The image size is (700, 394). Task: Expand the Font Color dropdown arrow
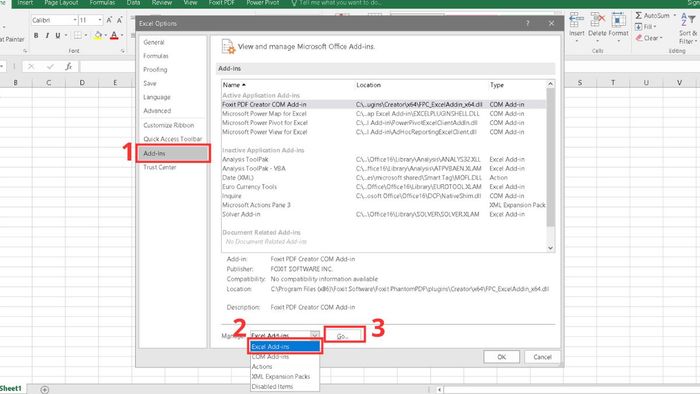click(122, 35)
